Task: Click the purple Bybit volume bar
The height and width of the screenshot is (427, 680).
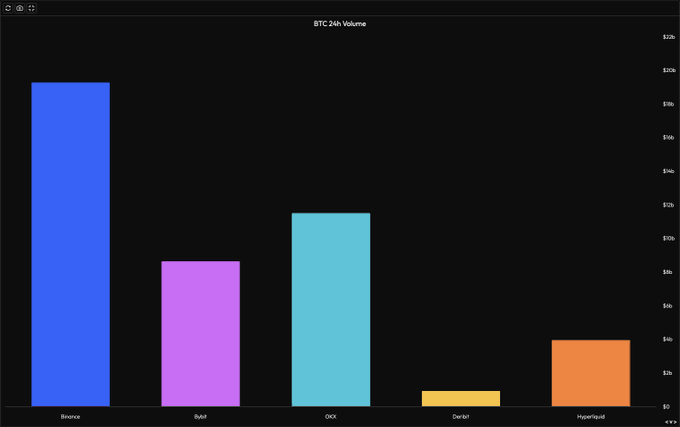Action: point(200,333)
